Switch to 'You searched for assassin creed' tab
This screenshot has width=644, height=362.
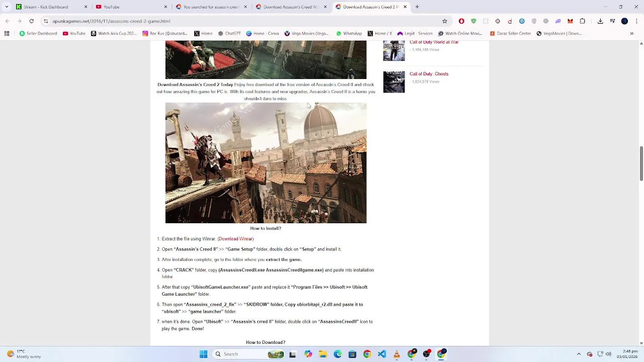coord(211,7)
